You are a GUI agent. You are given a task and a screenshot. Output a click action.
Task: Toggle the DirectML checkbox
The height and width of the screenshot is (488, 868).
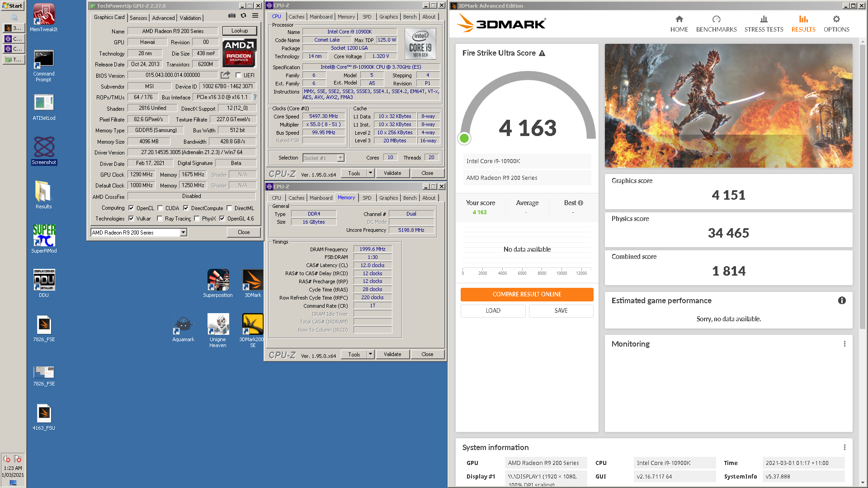coord(229,208)
